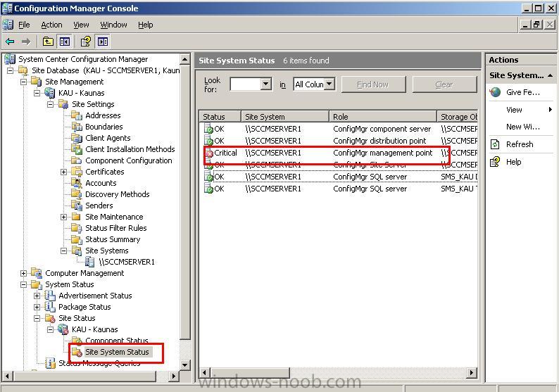Select the KAU - Kaunas site under Site Management
Screen dimensions: 559x392
point(81,93)
